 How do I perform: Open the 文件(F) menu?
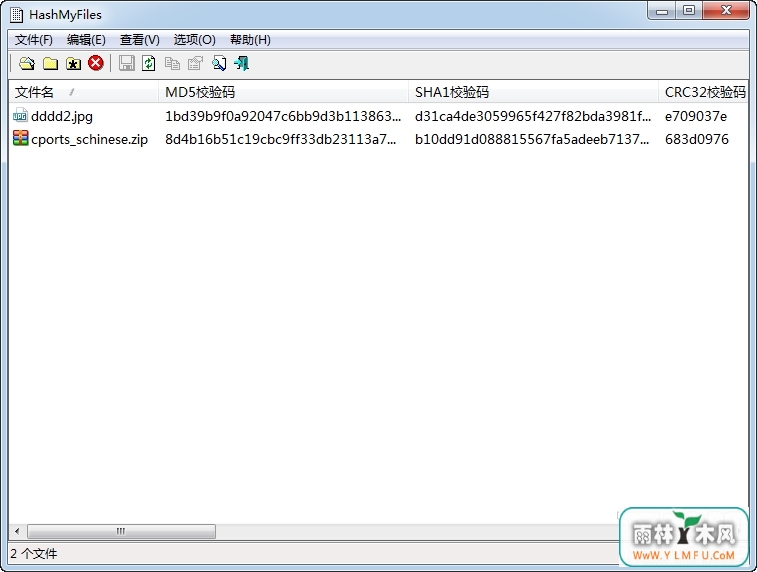click(x=33, y=40)
